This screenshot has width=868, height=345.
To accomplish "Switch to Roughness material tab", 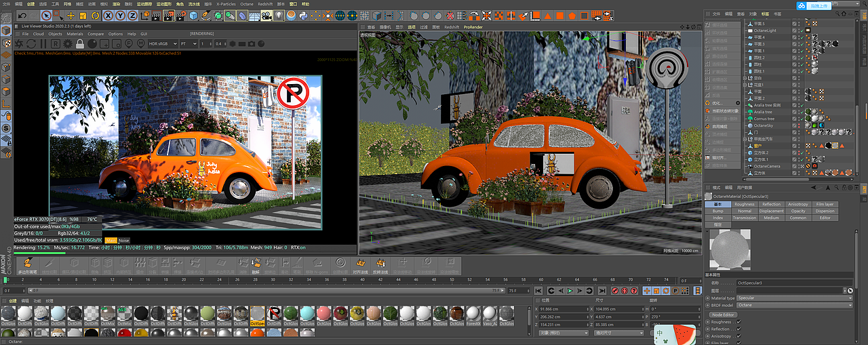I will [745, 204].
